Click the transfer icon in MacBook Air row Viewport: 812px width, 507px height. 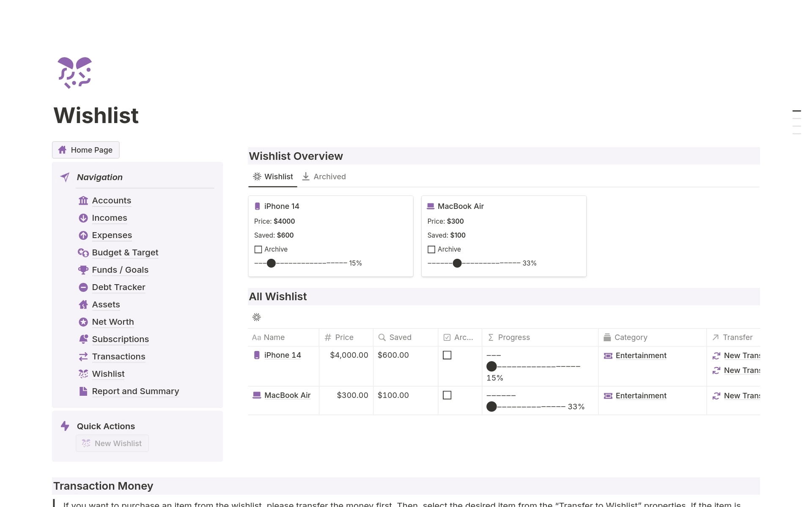click(716, 396)
